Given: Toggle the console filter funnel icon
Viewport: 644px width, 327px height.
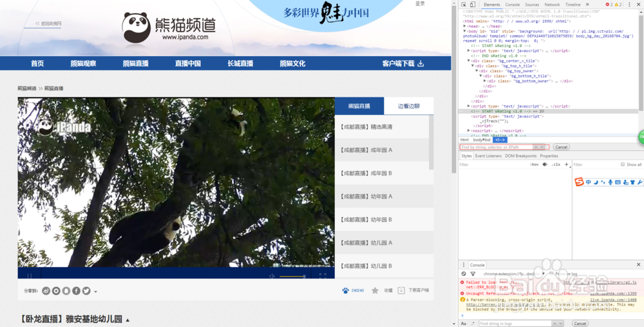Looking at the screenshot, I should click(473, 273).
